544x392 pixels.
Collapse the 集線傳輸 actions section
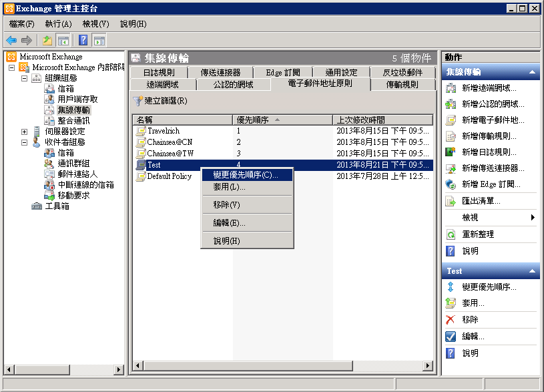[532, 72]
